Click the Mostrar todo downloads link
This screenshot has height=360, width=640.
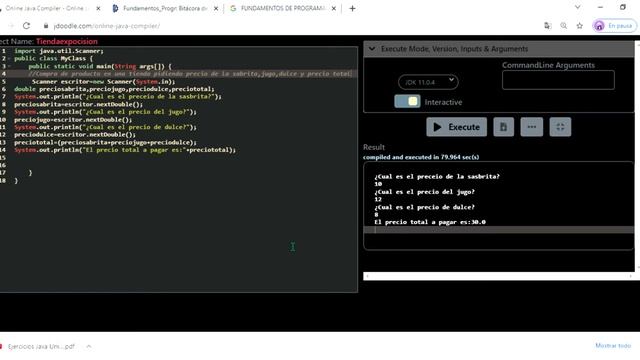coord(613,346)
